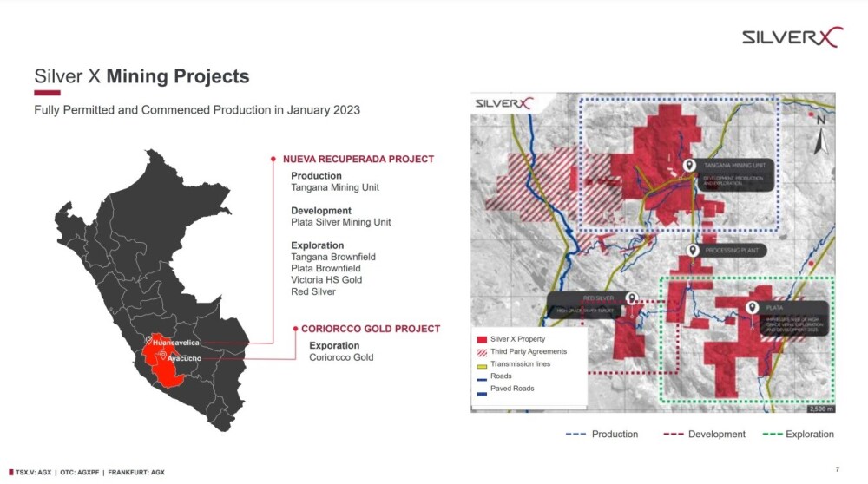Click the Tangana Mining Unit map callout
Image resolution: width=868 pixels, height=484 pixels.
click(x=735, y=176)
